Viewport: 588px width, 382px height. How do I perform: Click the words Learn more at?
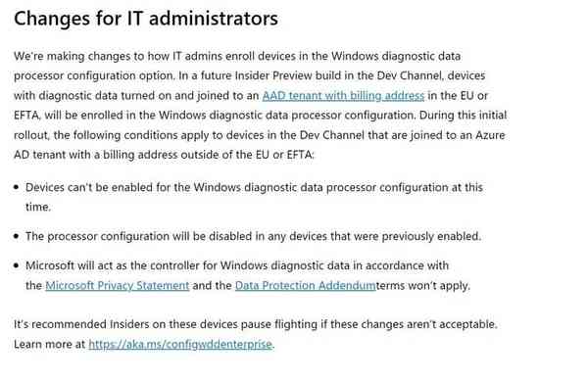coord(50,344)
